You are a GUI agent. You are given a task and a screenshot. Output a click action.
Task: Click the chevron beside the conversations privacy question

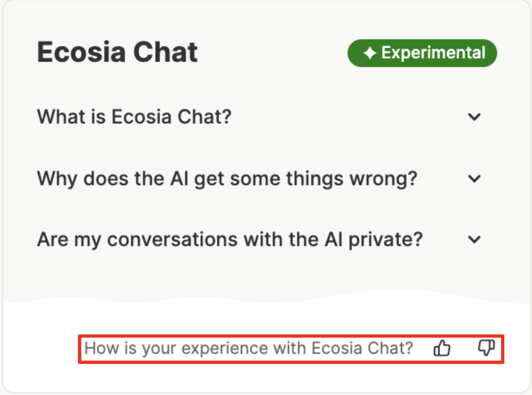coord(474,239)
